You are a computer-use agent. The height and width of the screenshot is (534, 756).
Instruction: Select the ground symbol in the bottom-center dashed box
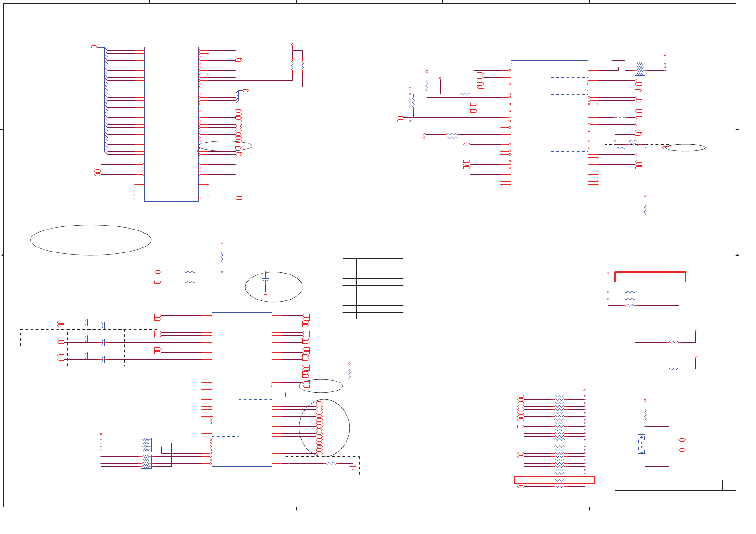click(353, 468)
